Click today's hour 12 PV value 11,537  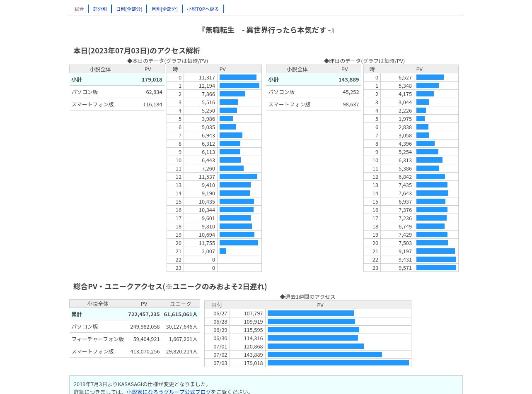(x=207, y=177)
